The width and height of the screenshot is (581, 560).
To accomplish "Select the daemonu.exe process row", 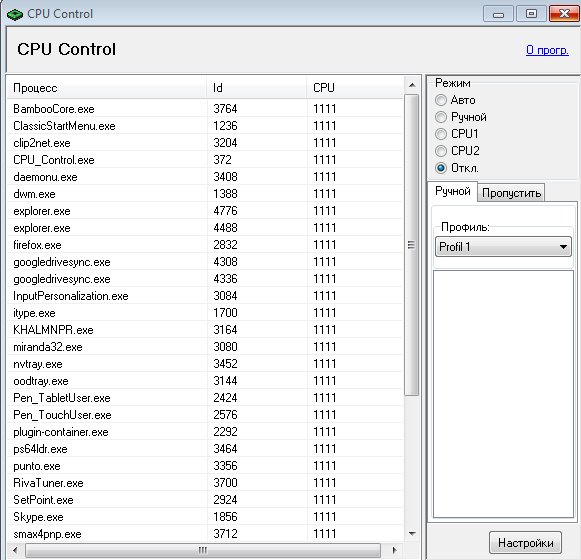I will [205, 177].
